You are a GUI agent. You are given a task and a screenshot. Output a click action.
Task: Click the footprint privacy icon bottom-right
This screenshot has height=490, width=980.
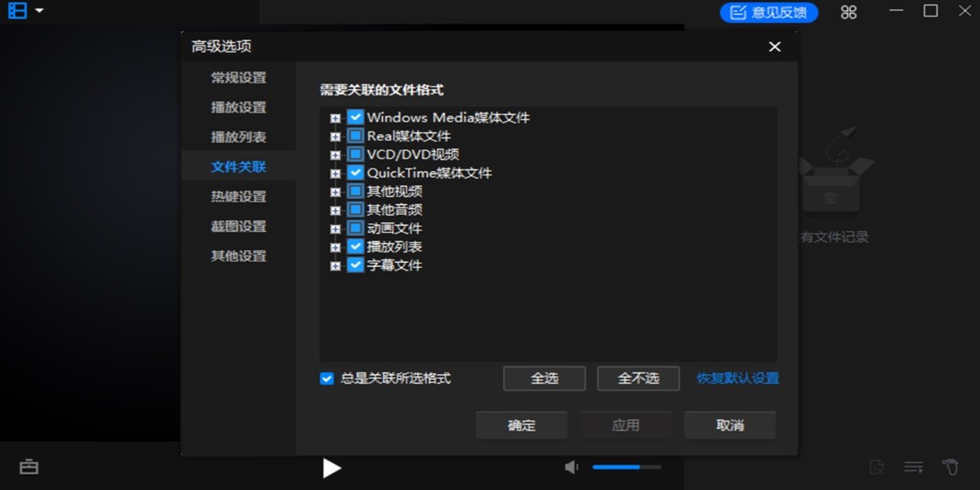click(950, 466)
